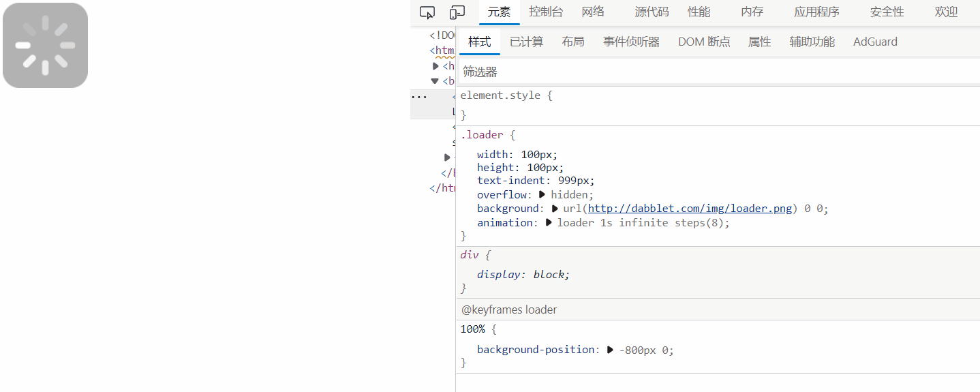This screenshot has width=980, height=392.
Task: Collapse the body node in DOM tree
Action: click(435, 81)
